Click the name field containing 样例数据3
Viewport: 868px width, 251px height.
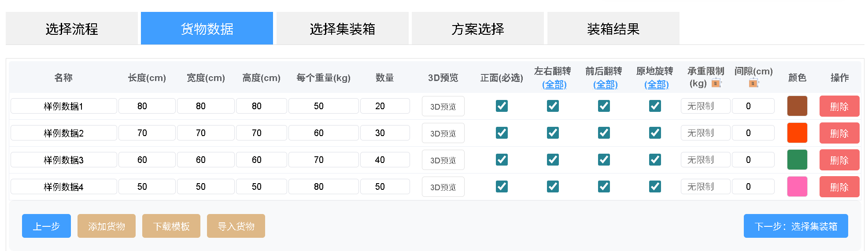click(64, 160)
